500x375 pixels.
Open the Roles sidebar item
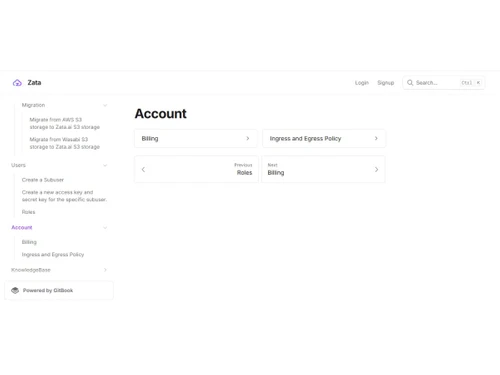[28, 212]
